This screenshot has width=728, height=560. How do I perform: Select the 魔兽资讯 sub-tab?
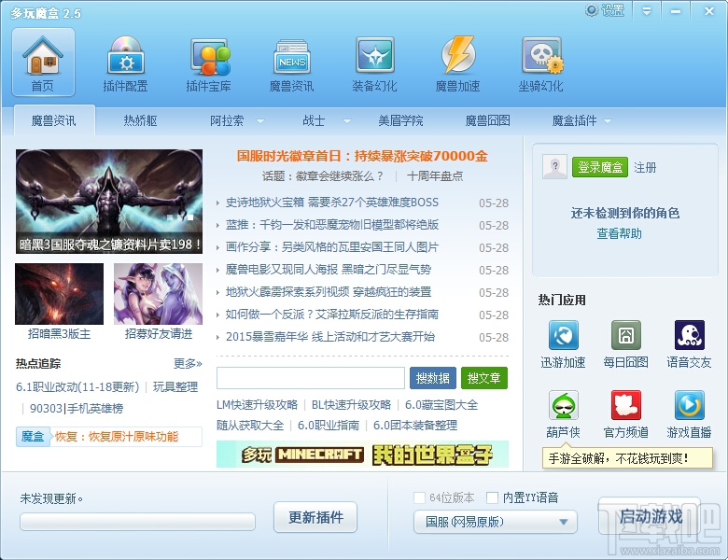coord(54,120)
